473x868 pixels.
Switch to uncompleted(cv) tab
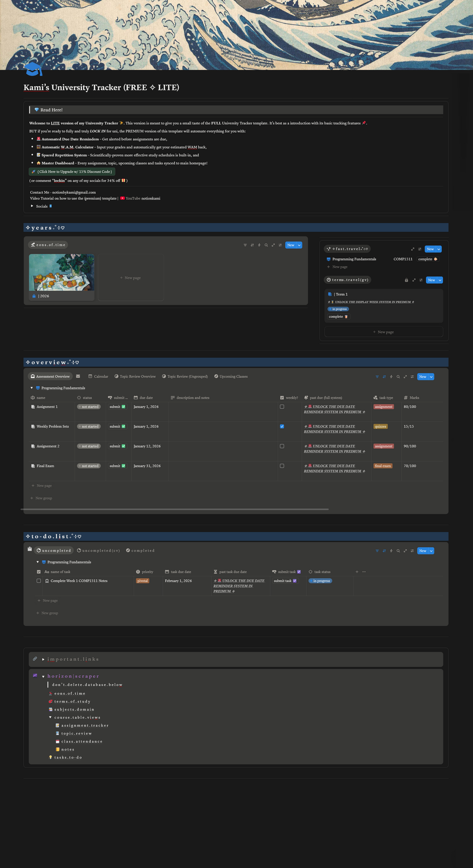(x=98, y=551)
